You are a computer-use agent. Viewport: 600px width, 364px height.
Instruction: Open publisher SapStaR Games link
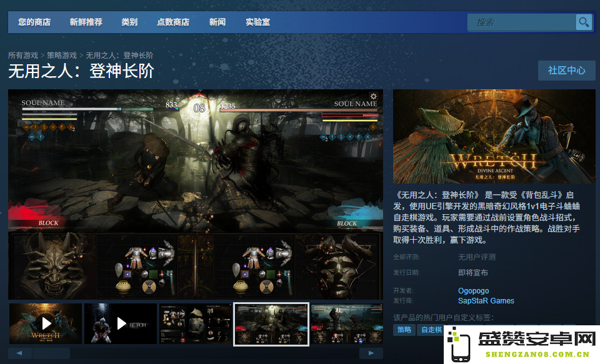pos(486,301)
